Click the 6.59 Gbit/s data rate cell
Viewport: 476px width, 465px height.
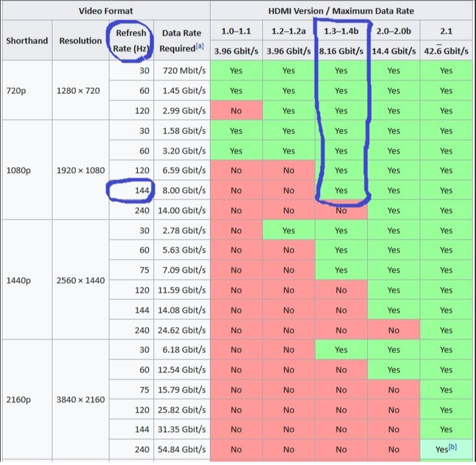tap(182, 170)
